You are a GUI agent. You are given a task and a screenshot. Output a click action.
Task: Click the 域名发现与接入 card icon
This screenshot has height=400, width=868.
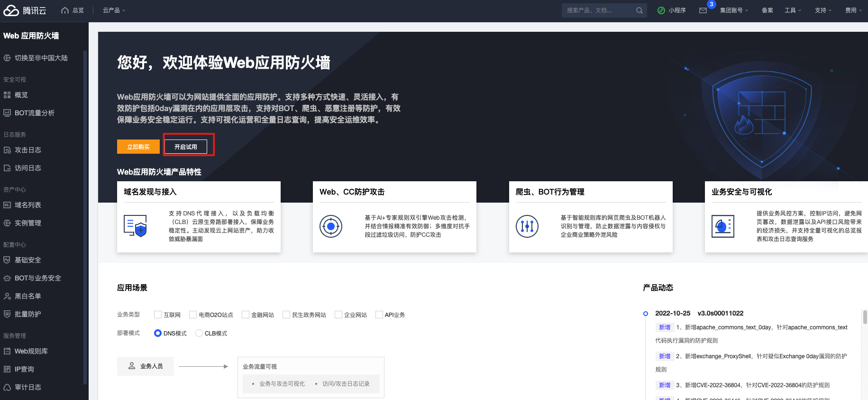[135, 226]
